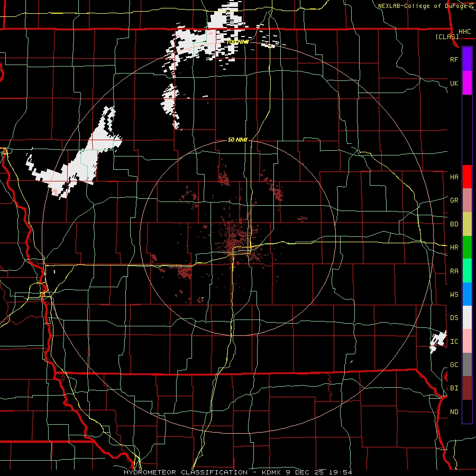Click the 'IC' legend label
Image resolution: width=476 pixels, height=476 pixels.
(x=454, y=342)
